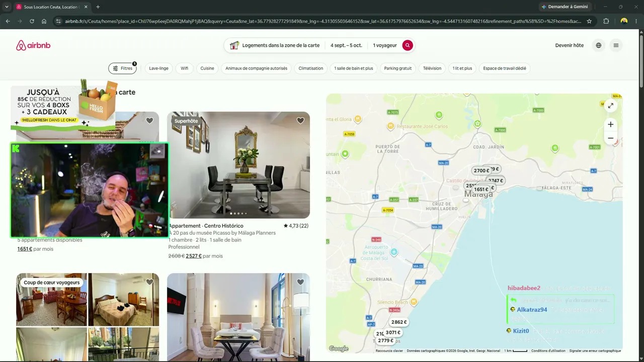Open the Chrome three-dot menu
This screenshot has width=644, height=362.
point(637,21)
